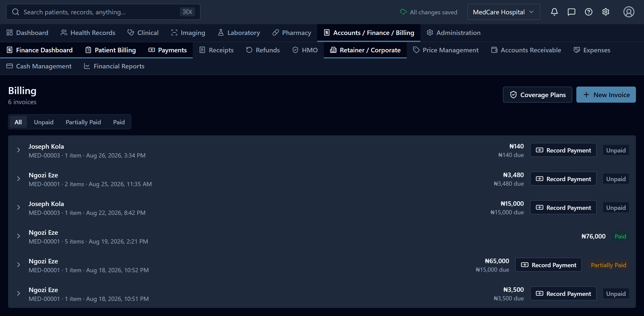Viewport: 644px width, 316px height.
Task: Click the Clinical stethoscope icon
Action: [131, 32]
